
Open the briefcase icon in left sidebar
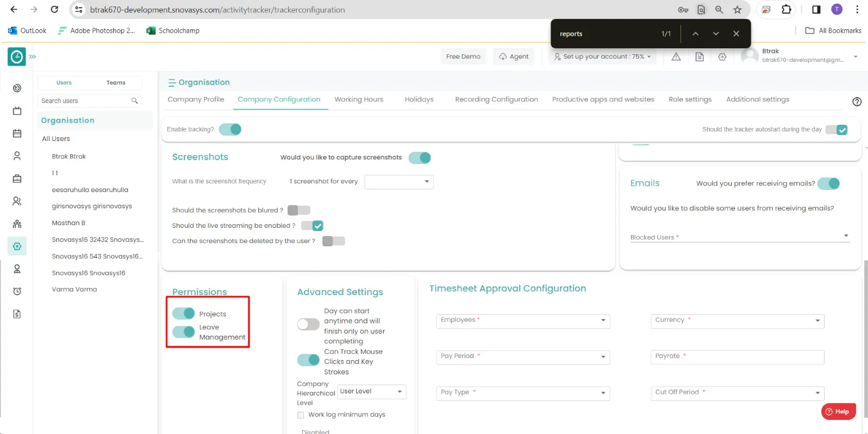coord(17,178)
